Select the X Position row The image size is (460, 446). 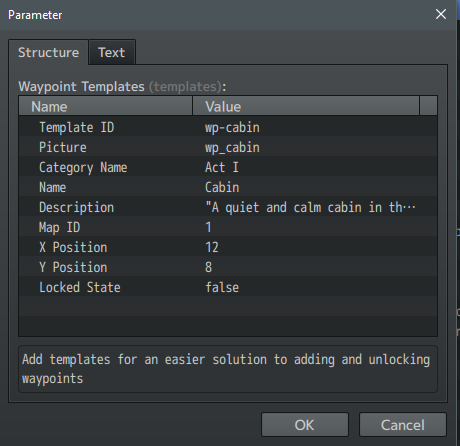tap(228, 247)
